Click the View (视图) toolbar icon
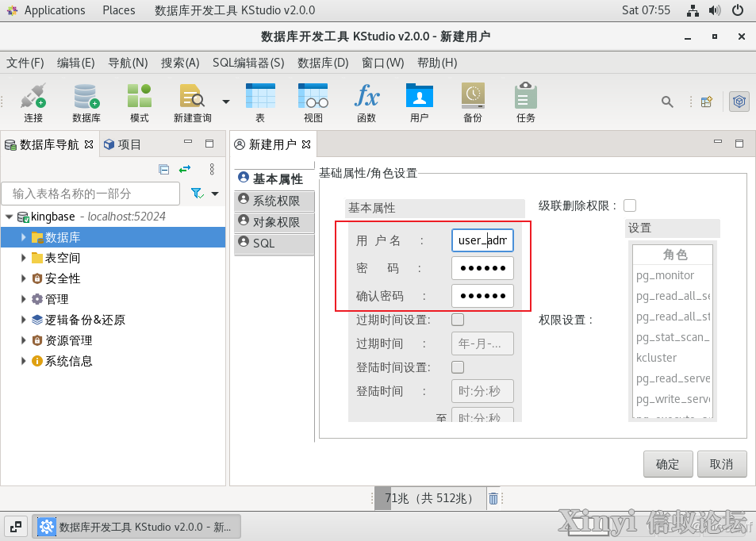 point(313,102)
